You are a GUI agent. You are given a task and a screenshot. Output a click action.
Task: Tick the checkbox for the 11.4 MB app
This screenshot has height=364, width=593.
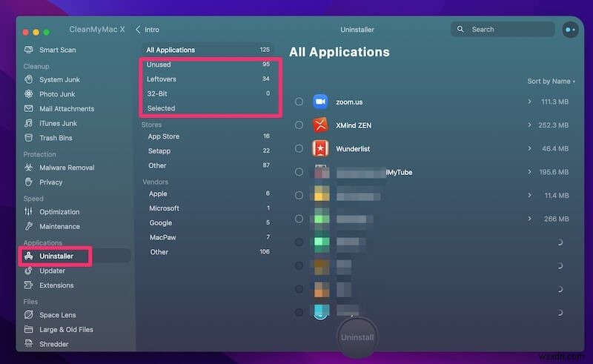tap(299, 195)
